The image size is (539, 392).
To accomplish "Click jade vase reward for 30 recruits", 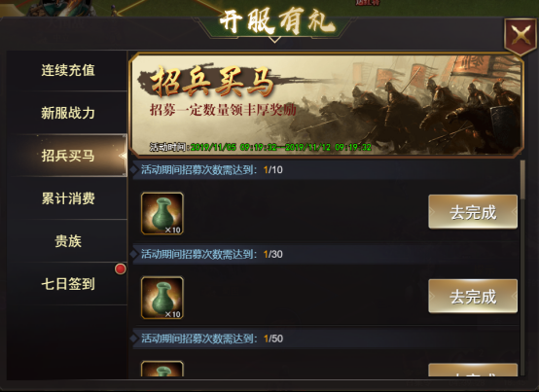I will (x=162, y=298).
